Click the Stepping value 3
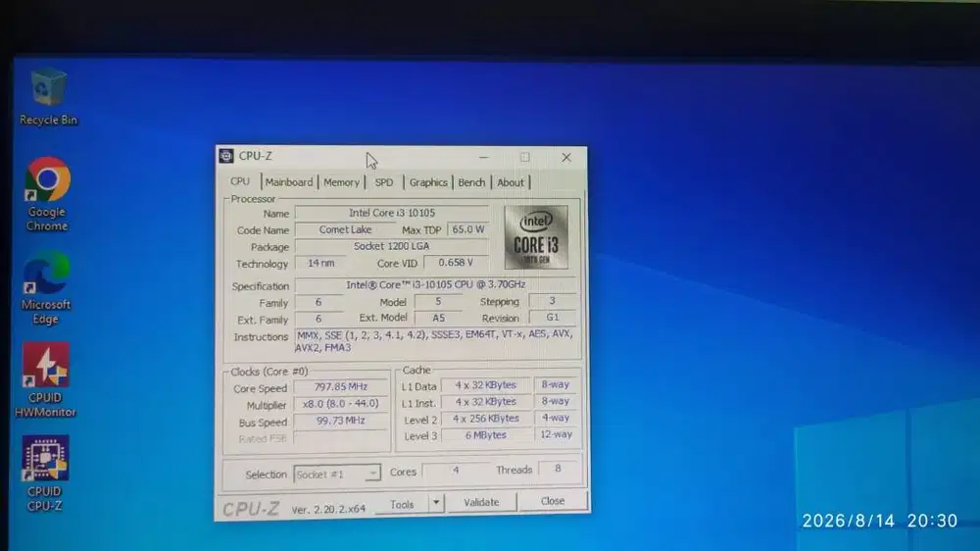Viewport: 980px width, 551px height. click(x=553, y=301)
